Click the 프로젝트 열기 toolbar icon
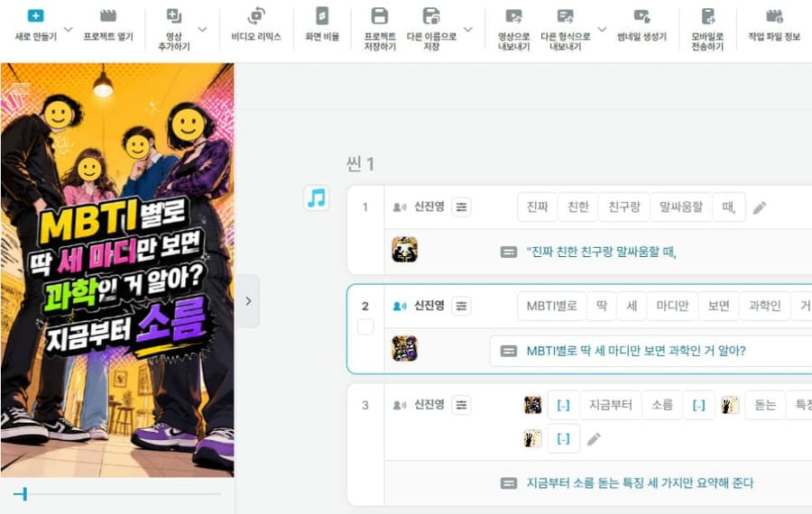 point(107,16)
